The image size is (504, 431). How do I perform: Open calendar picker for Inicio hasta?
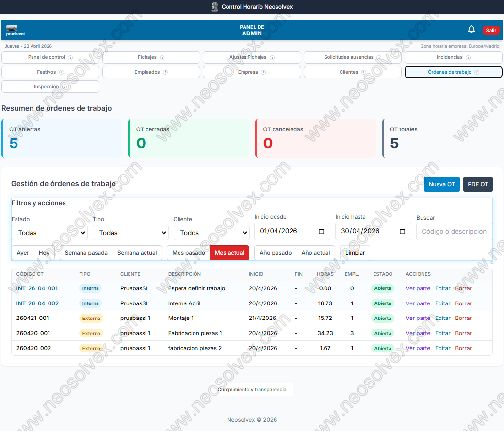click(402, 231)
